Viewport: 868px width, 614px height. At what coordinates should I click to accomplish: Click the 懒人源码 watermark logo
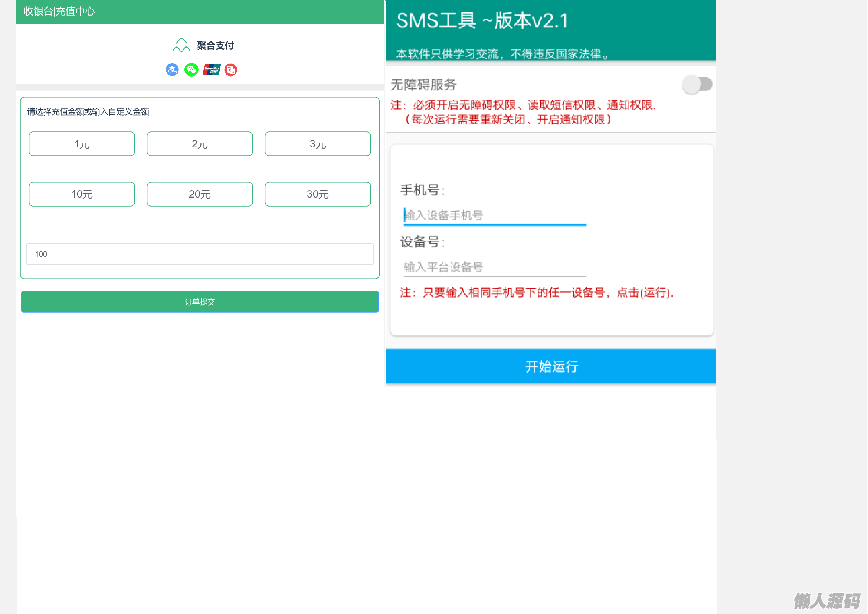click(x=826, y=600)
